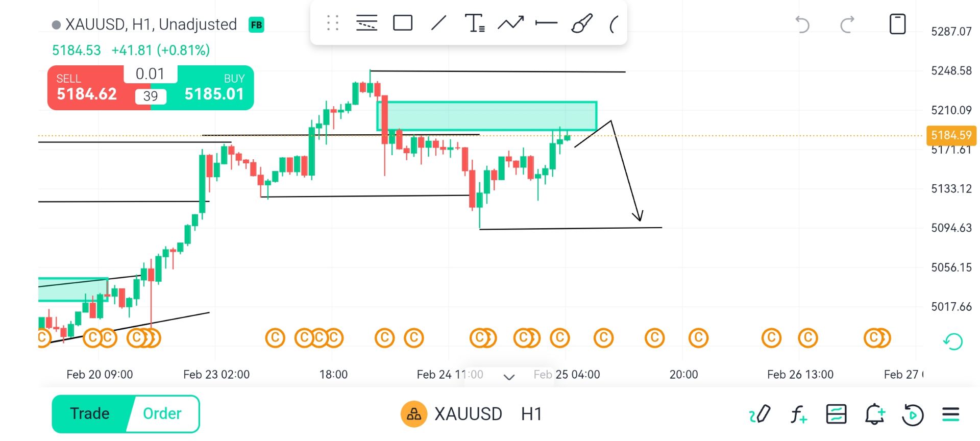Open the price alert bell icon

[x=874, y=414]
